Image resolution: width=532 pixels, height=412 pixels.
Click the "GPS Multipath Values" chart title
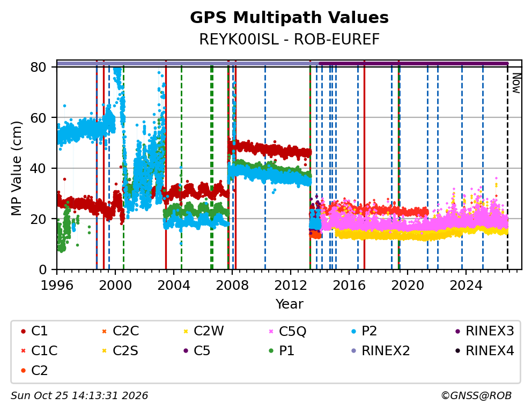pyautogui.click(x=289, y=18)
